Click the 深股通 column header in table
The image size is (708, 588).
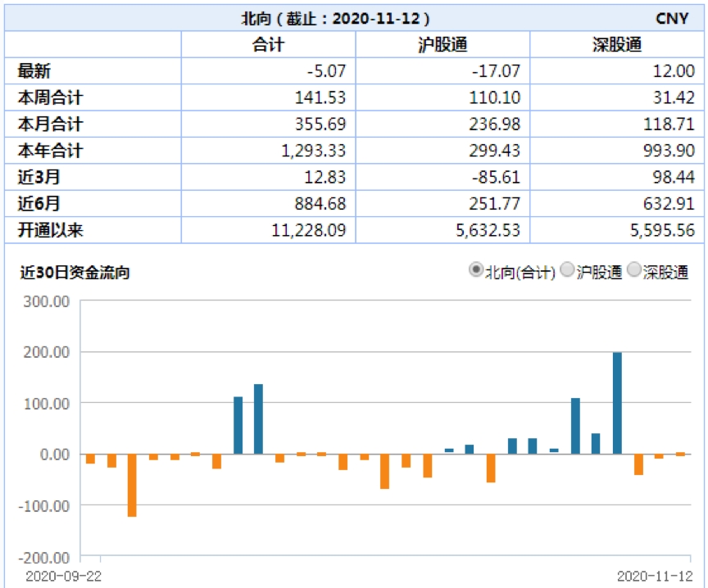[x=616, y=45]
